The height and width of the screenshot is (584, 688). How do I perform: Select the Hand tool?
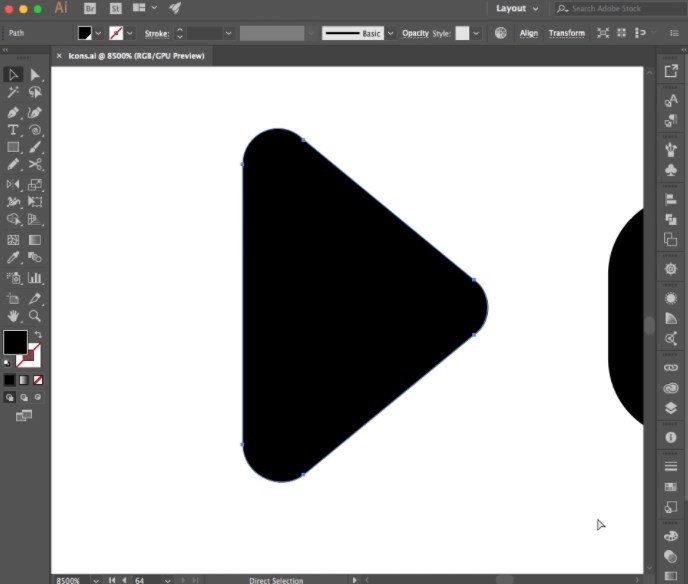[x=13, y=316]
